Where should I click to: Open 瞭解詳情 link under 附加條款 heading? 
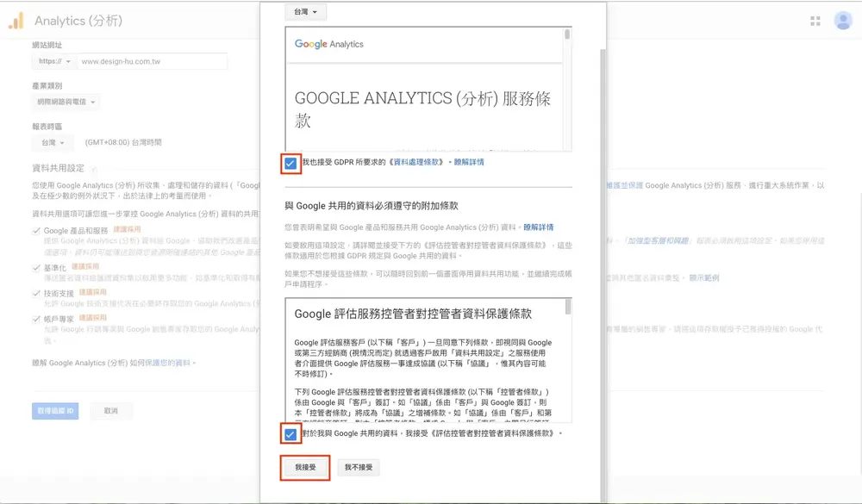pos(538,227)
